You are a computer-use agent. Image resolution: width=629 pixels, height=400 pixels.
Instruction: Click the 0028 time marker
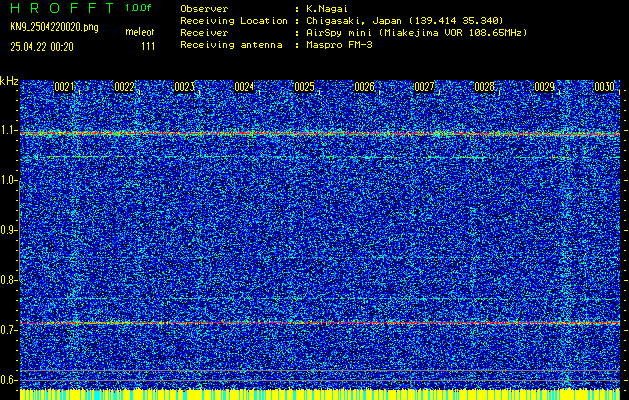coord(485,87)
